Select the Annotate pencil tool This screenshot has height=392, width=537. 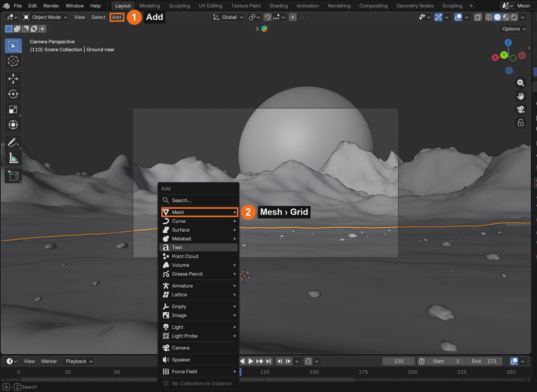pos(13,142)
